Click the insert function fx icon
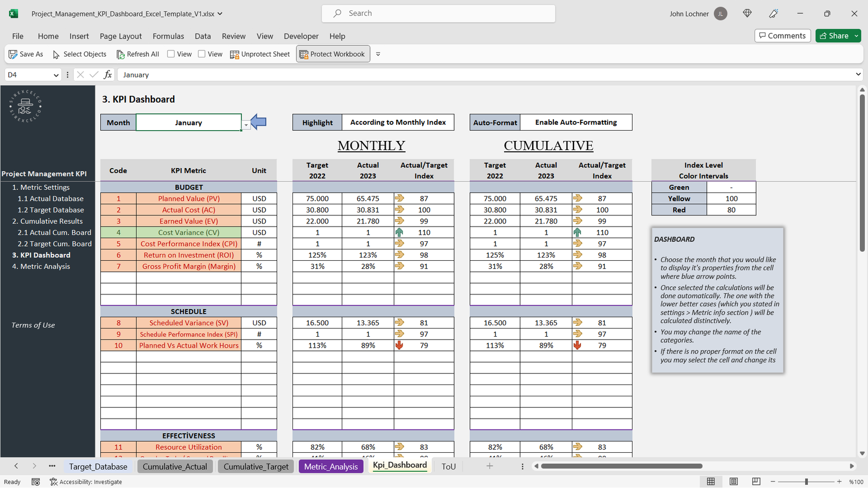Image resolution: width=868 pixels, height=488 pixels. [108, 75]
